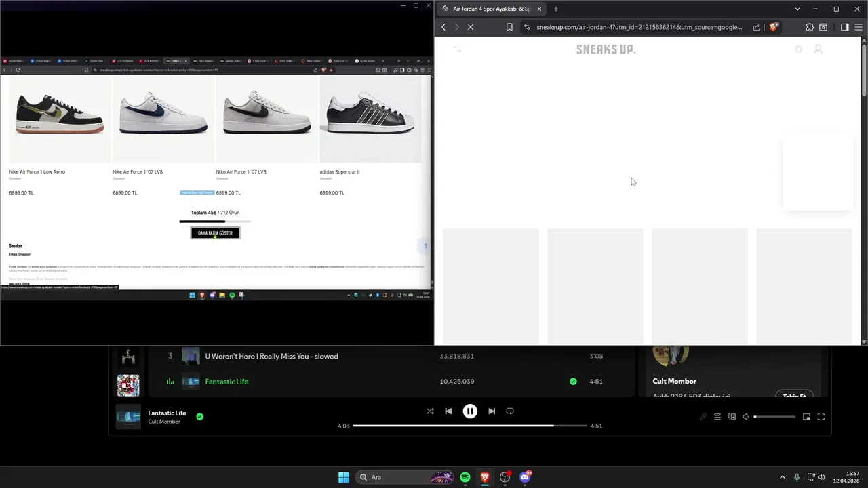Skip to previous track in Spotify
868x488 pixels.
coord(448,411)
